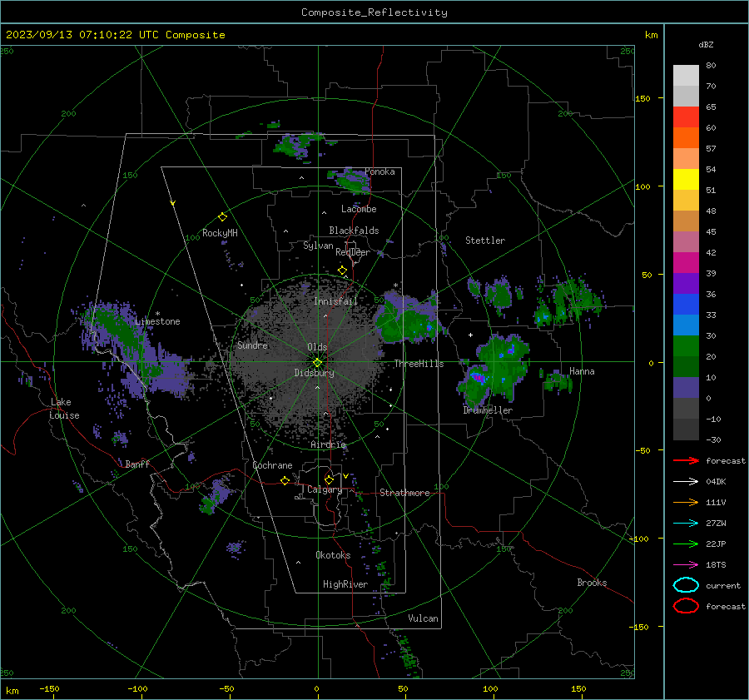
Task: Select the light gray 70-80 dBZ swatch
Action: click(x=686, y=76)
